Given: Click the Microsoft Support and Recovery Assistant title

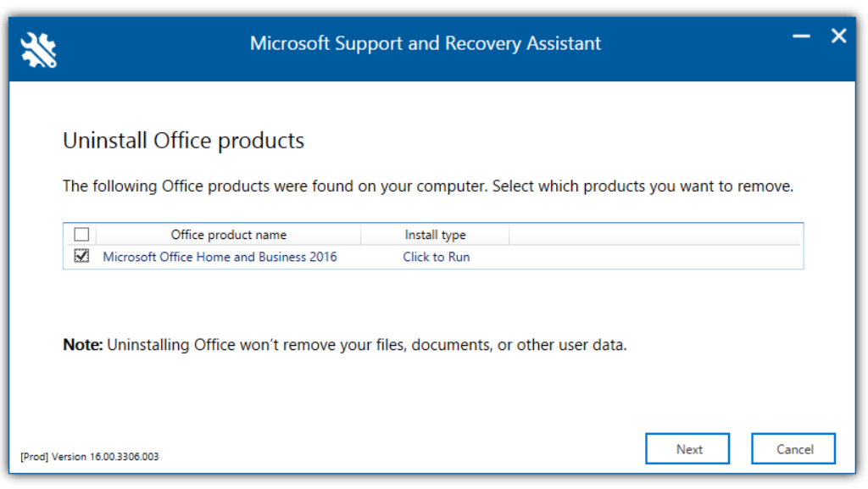Looking at the screenshot, I should (426, 43).
